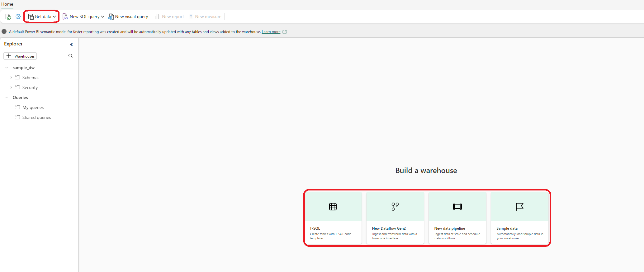This screenshot has width=644, height=272.
Task: Select the Shared queries folder
Action: click(36, 117)
